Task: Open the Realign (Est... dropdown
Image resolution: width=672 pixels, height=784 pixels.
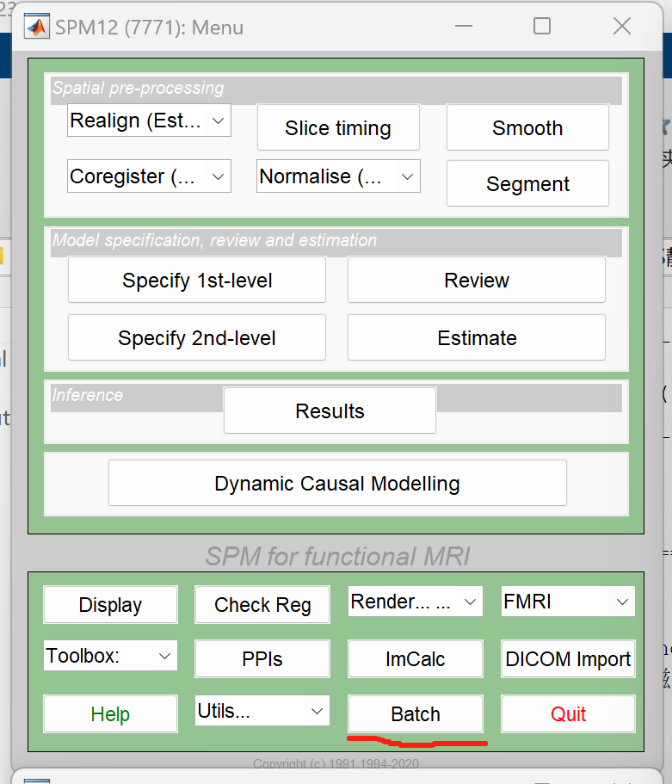Action: [x=149, y=120]
